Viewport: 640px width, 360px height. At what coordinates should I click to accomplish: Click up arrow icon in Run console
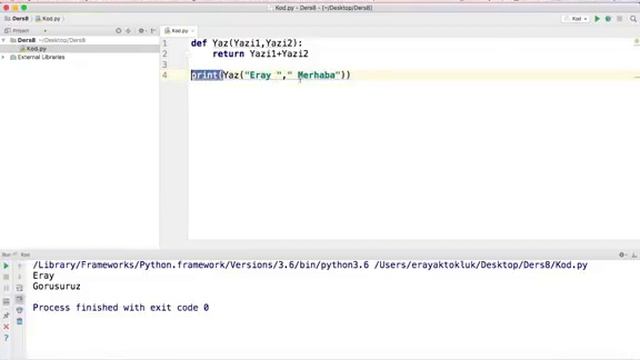(19, 266)
